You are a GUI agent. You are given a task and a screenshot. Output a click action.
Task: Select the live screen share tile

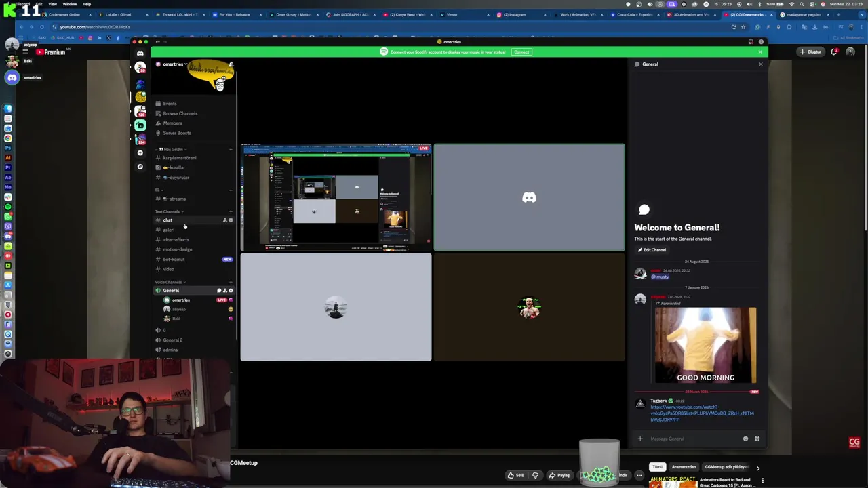pos(336,197)
